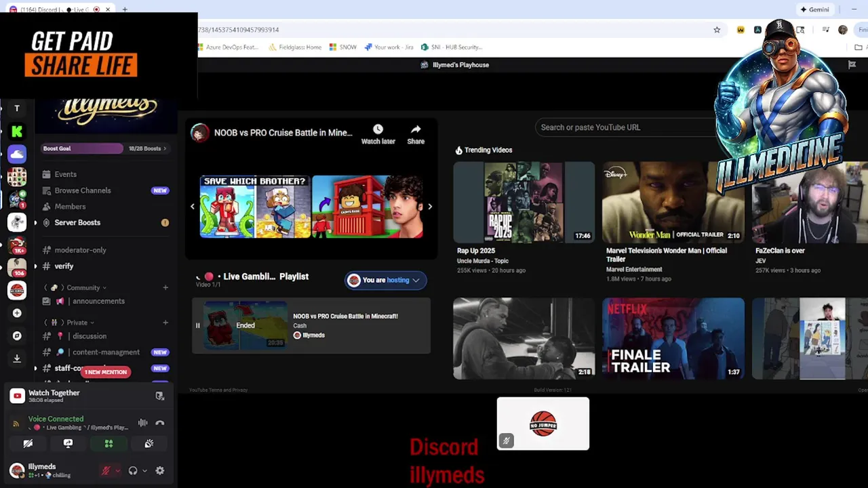The width and height of the screenshot is (868, 488).
Task: Open SNOW bookmark
Action: 343,47
